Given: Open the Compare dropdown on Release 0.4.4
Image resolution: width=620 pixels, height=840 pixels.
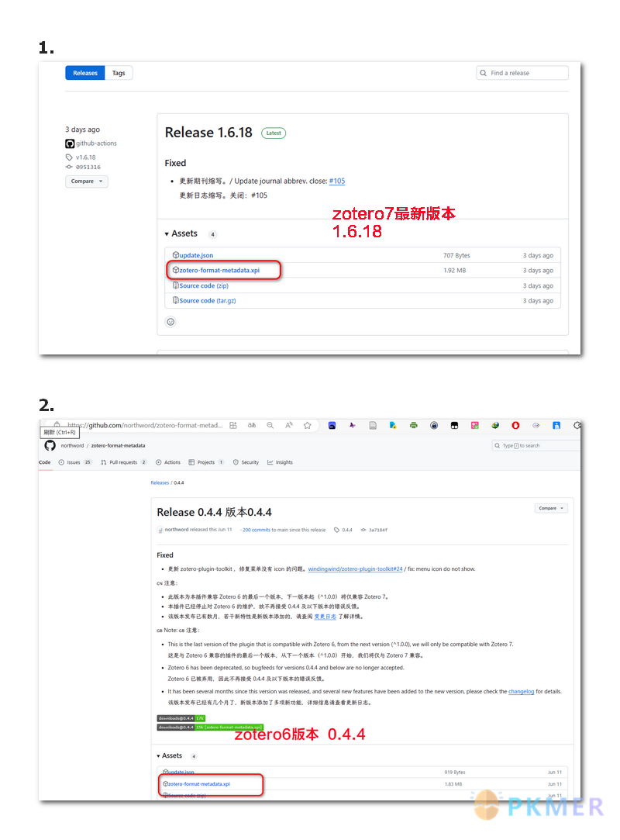Looking at the screenshot, I should 551,508.
